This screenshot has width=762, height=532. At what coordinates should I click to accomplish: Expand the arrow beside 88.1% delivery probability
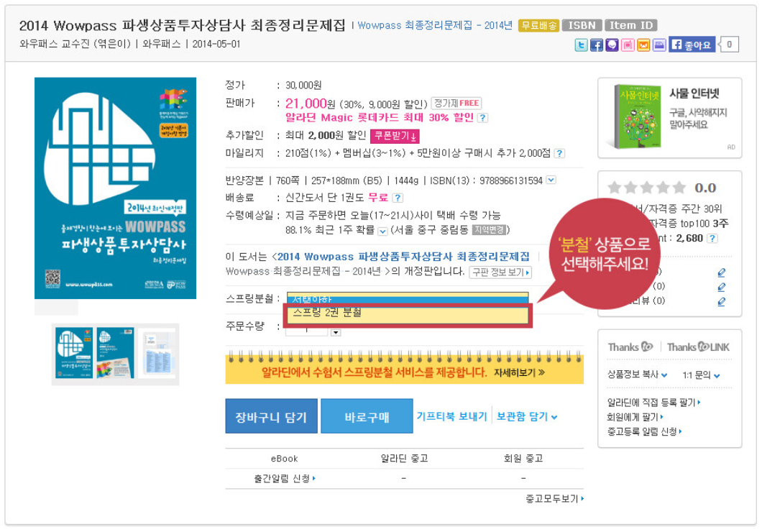tap(382, 231)
